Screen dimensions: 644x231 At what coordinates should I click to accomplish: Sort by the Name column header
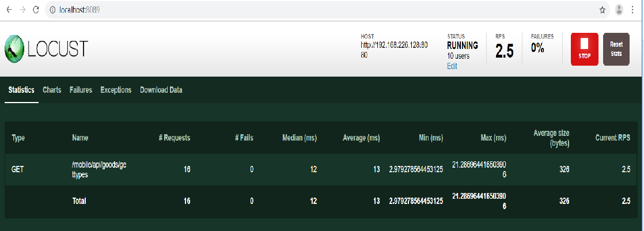(80, 138)
